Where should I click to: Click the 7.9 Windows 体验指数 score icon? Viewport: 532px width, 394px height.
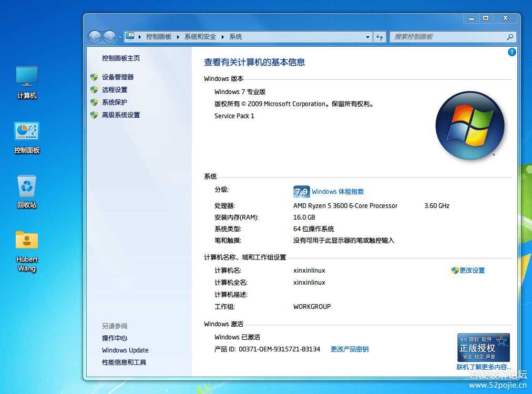(x=302, y=192)
